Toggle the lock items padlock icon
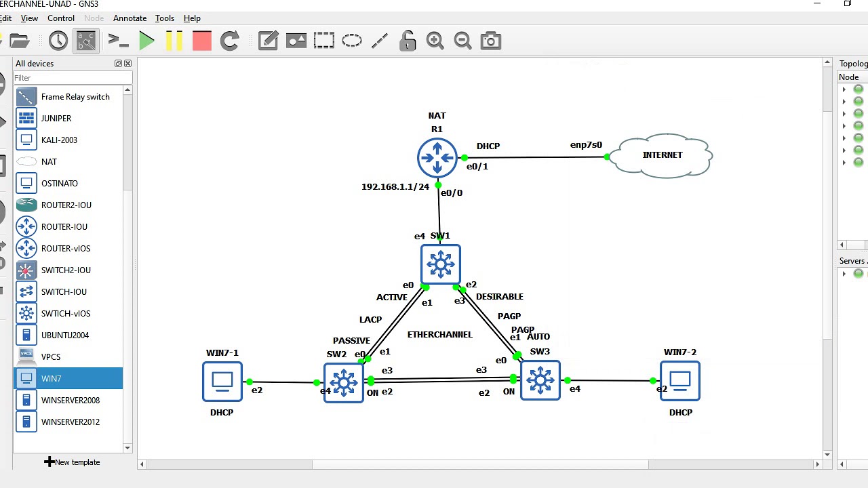Image resolution: width=868 pixels, height=488 pixels. tap(408, 41)
